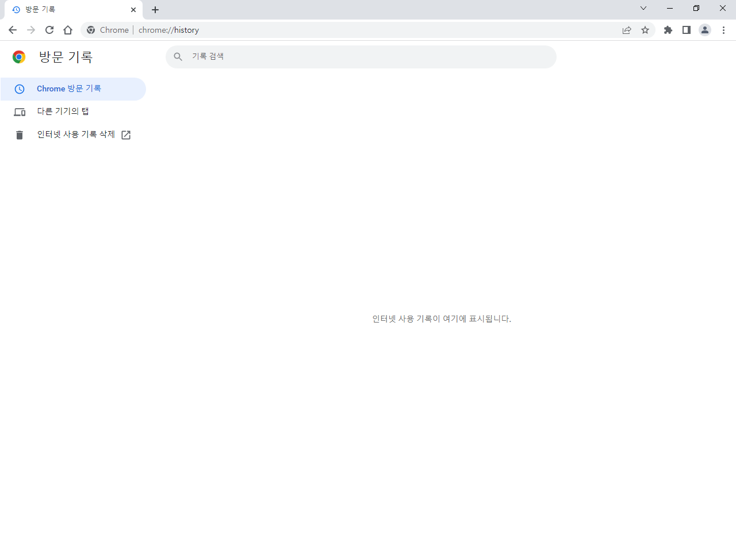
Task: Restore down the Chrome window
Action: (x=696, y=8)
